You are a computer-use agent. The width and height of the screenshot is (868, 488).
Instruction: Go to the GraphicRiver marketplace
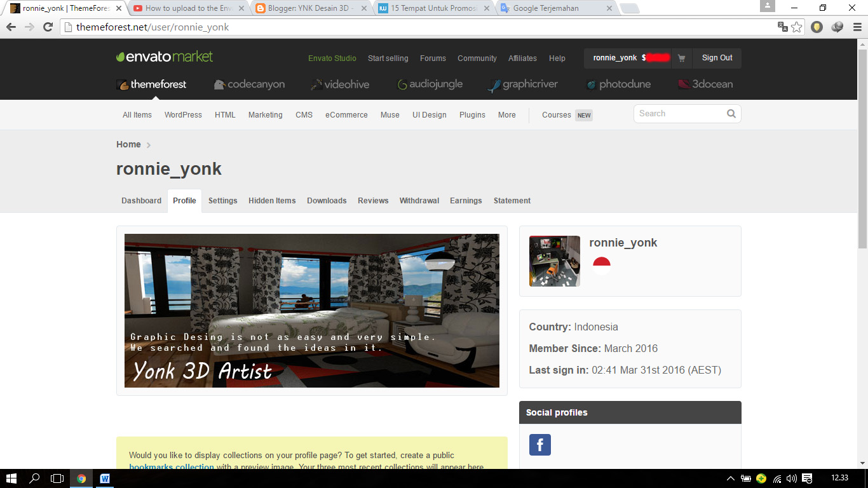pos(523,85)
